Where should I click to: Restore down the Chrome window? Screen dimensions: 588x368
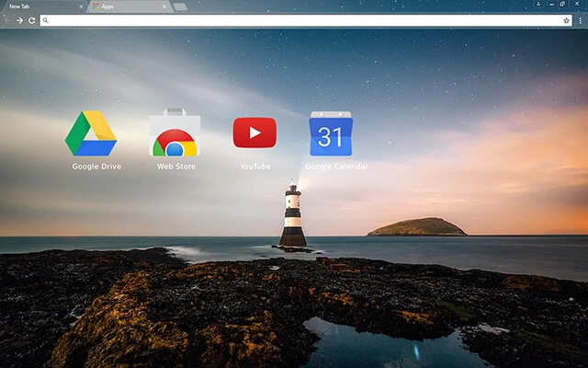click(x=562, y=4)
